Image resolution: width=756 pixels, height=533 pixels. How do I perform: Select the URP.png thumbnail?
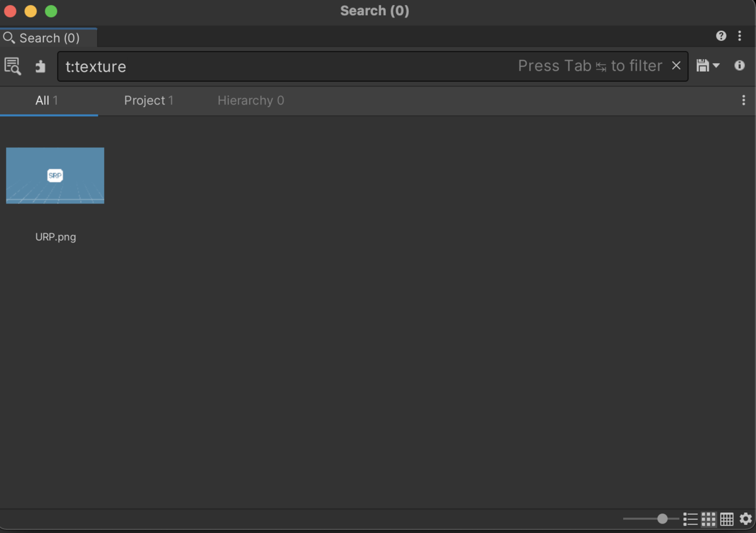tap(55, 176)
